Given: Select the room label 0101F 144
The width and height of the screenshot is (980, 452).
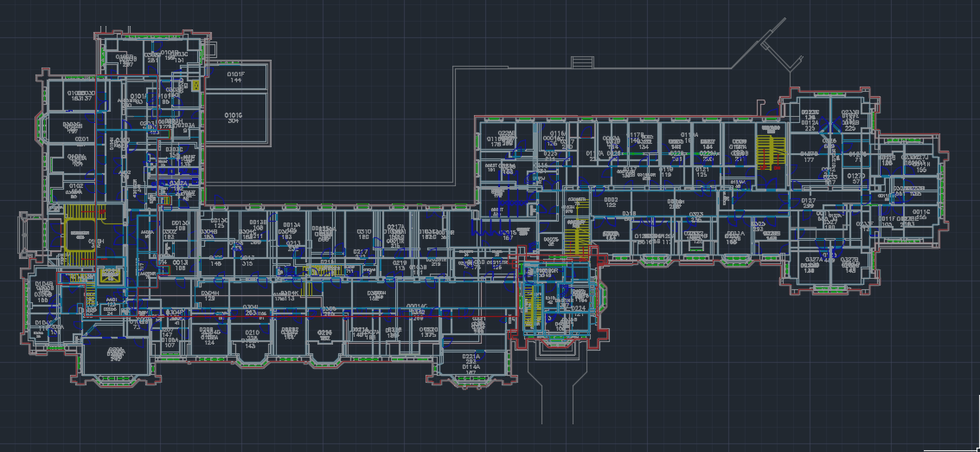Looking at the screenshot, I should pyautogui.click(x=235, y=77).
